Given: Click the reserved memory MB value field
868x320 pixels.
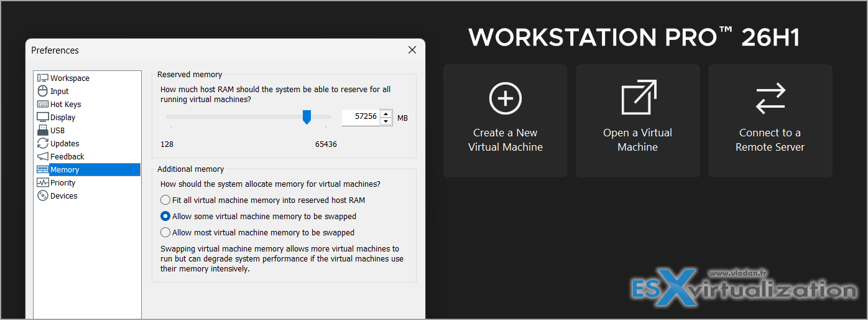Looking at the screenshot, I should coord(361,117).
